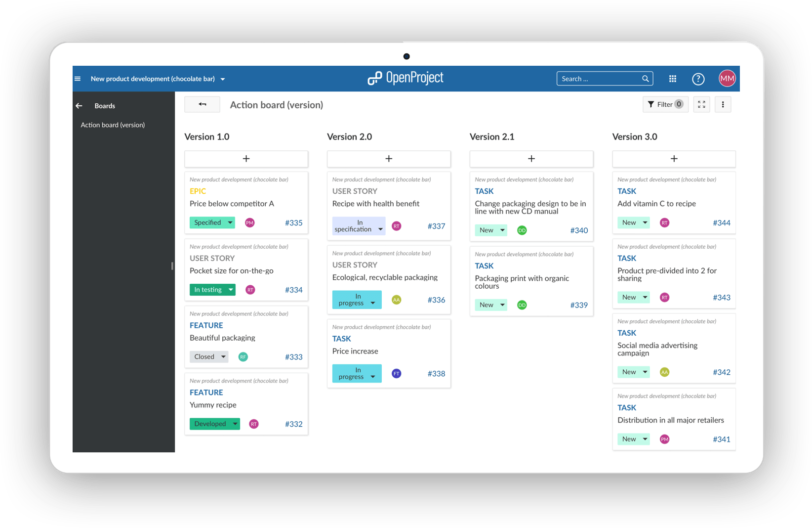
Task: Click the Boards sidebar heading
Action: [105, 106]
